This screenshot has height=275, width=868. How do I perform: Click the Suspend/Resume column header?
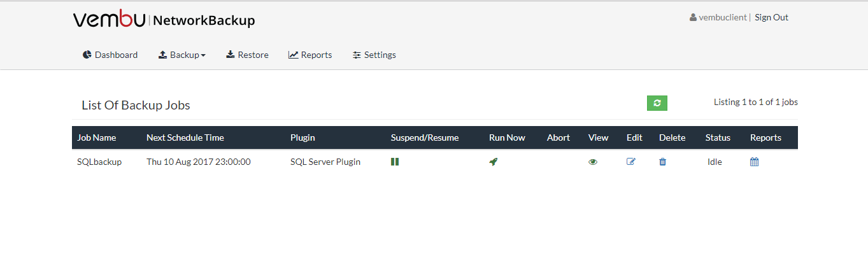coord(425,137)
